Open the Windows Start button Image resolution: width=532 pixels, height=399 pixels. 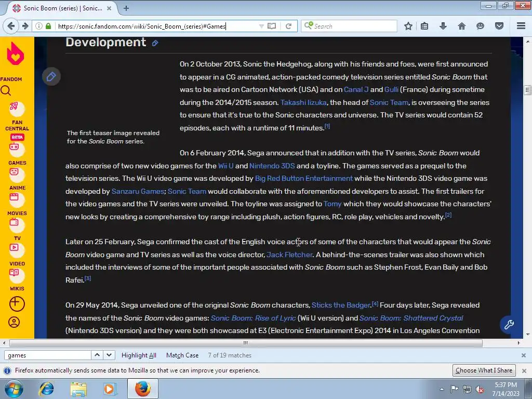click(14, 389)
